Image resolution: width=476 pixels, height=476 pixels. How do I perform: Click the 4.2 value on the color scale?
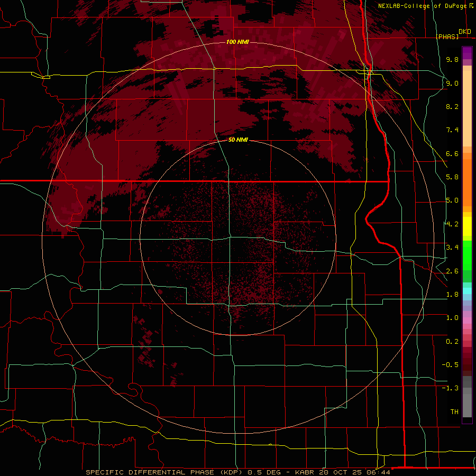pyautogui.click(x=452, y=224)
